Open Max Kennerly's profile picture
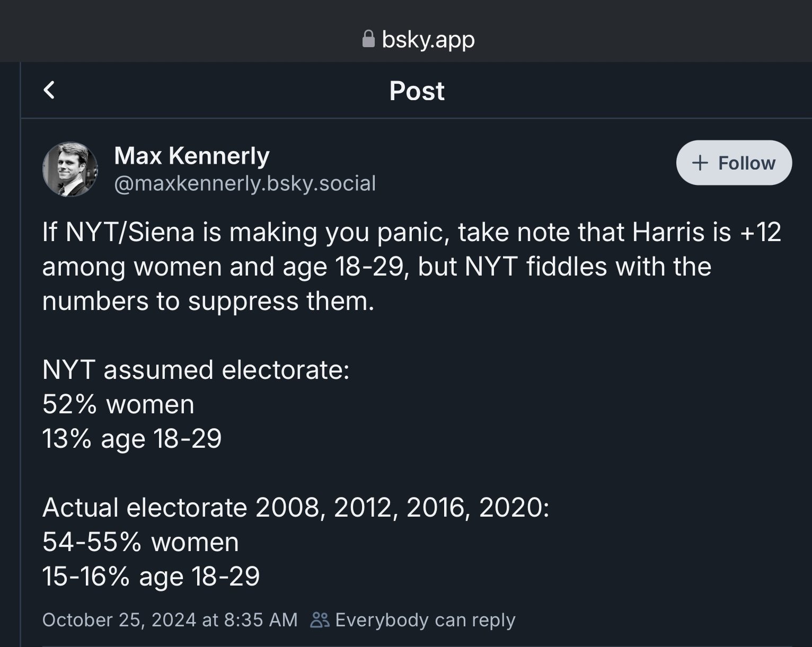This screenshot has width=812, height=647. click(70, 169)
